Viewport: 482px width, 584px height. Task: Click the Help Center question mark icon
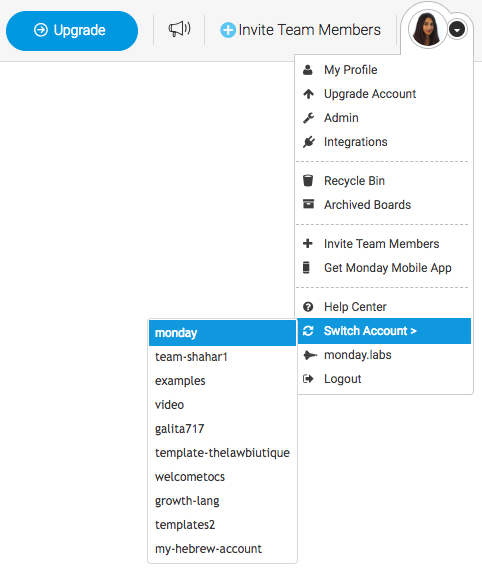click(x=308, y=307)
